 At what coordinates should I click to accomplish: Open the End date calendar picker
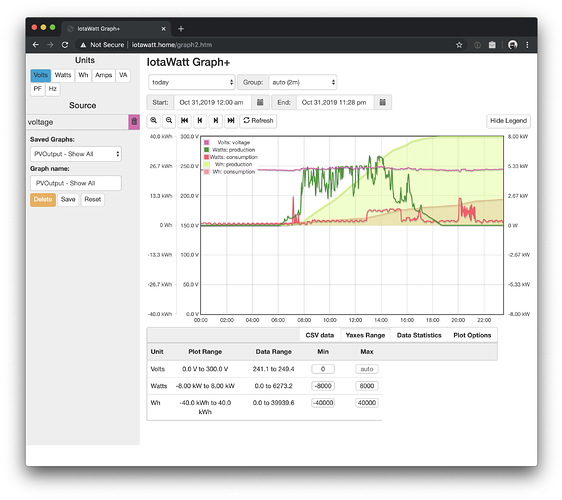click(x=382, y=102)
